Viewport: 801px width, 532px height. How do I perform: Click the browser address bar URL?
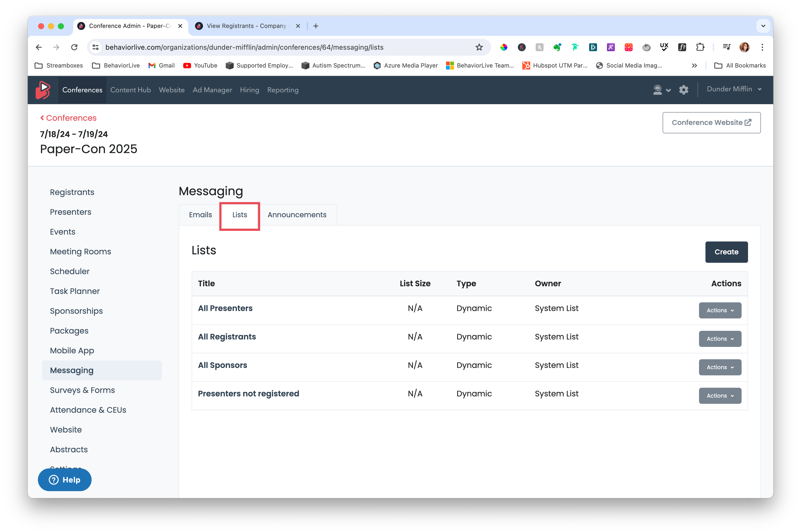coord(244,47)
